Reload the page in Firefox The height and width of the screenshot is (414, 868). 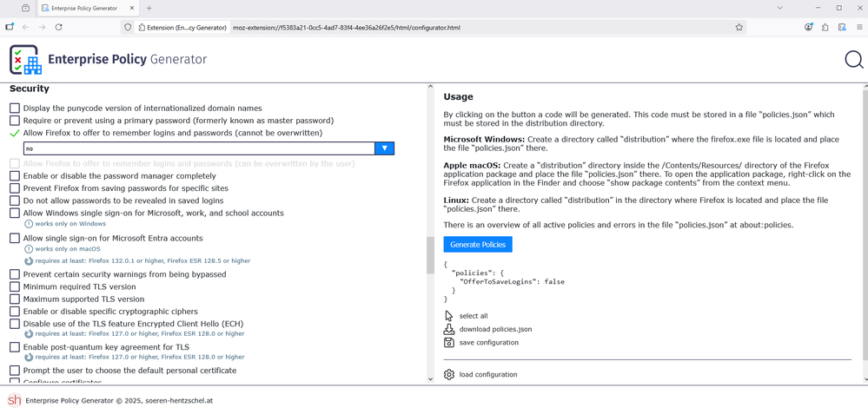(x=59, y=27)
